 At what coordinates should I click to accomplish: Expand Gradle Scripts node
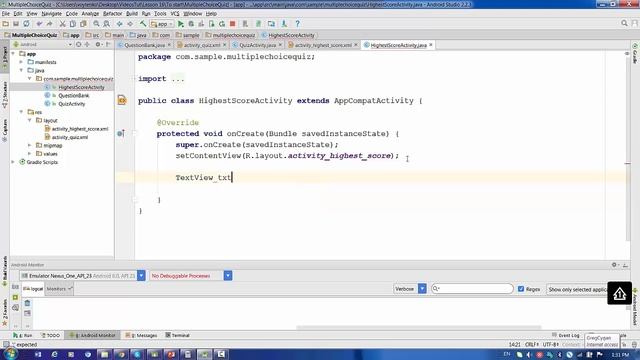click(13, 162)
